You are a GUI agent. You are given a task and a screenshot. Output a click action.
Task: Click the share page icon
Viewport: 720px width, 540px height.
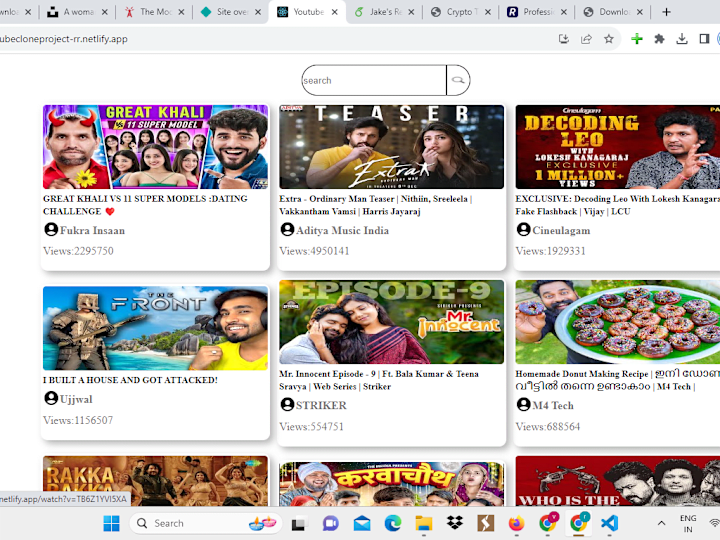[x=586, y=39]
